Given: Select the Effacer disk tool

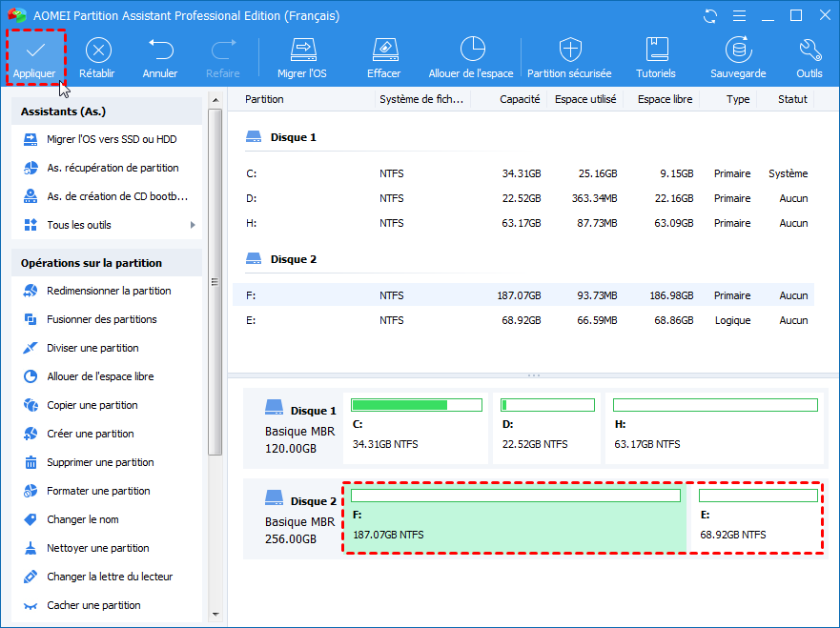Looking at the screenshot, I should (383, 51).
